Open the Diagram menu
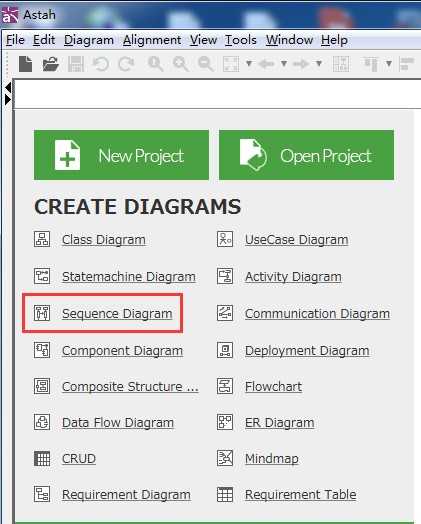The width and height of the screenshot is (421, 524). 89,40
